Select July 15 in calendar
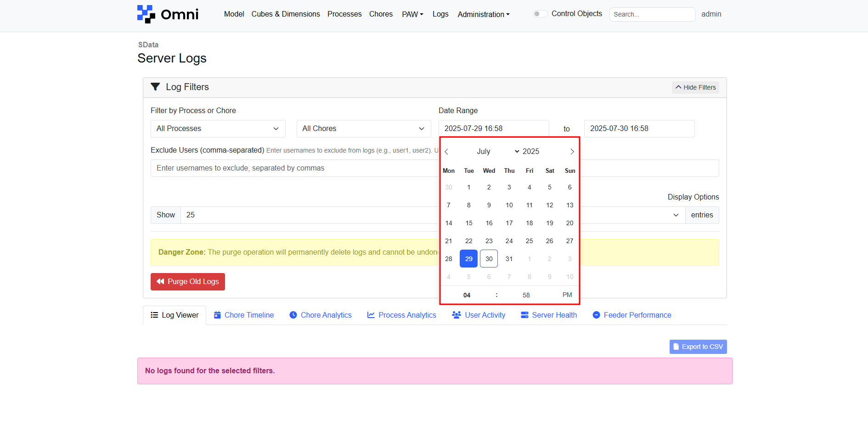The image size is (868, 433). point(468,223)
